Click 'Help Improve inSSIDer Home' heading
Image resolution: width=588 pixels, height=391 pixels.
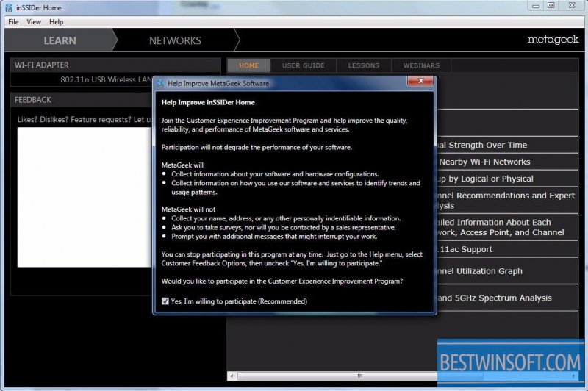coord(208,102)
